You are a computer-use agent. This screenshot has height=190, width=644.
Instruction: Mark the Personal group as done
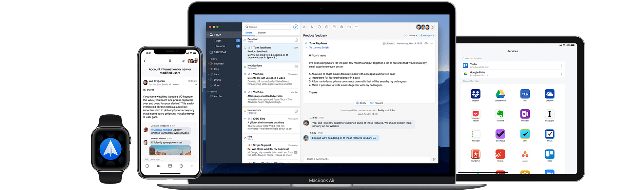pos(296,40)
